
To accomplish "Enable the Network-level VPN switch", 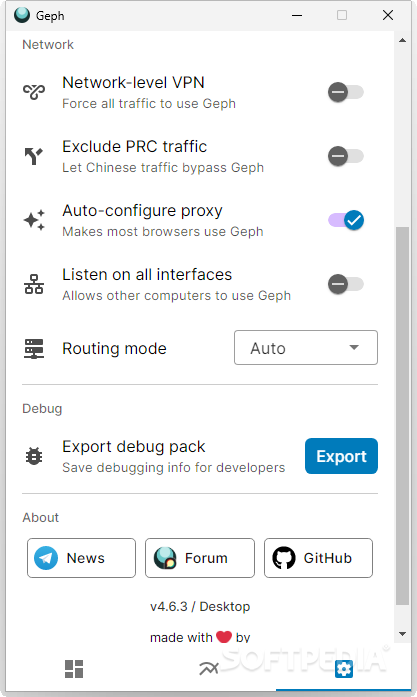I will tap(346, 92).
